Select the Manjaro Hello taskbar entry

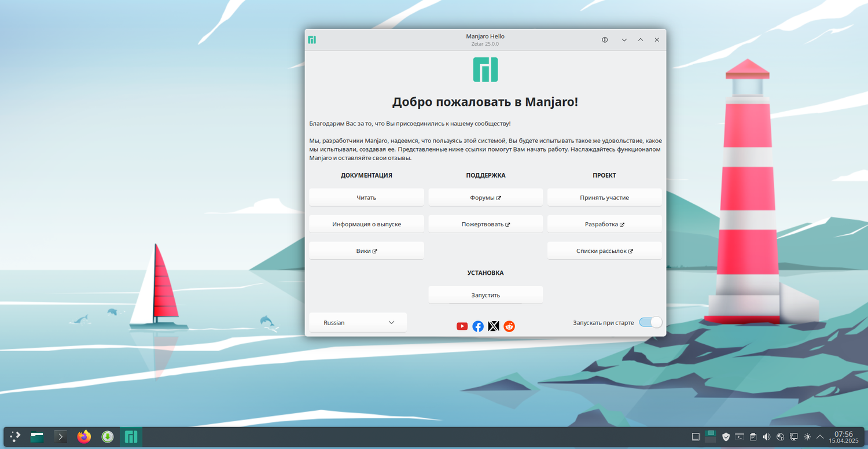click(131, 437)
